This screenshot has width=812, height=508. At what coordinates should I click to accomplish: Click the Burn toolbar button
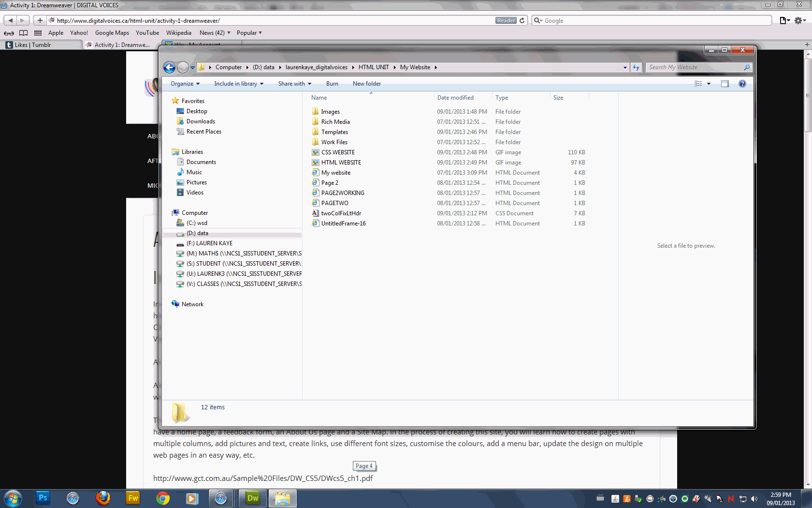pos(332,84)
